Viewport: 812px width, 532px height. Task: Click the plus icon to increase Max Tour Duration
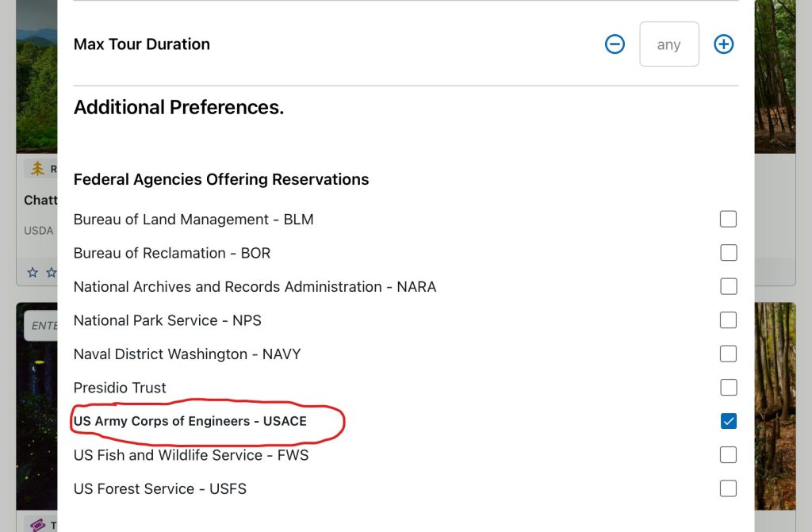pos(723,44)
